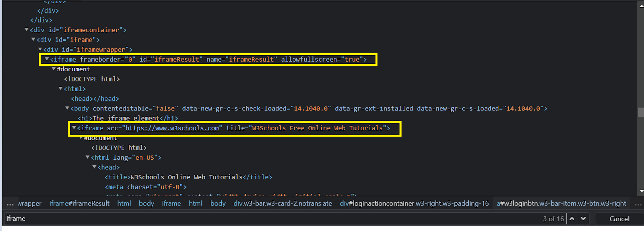Open the https://www.w3schools.com link
Screen dimensions: 644x231
(x=172, y=128)
